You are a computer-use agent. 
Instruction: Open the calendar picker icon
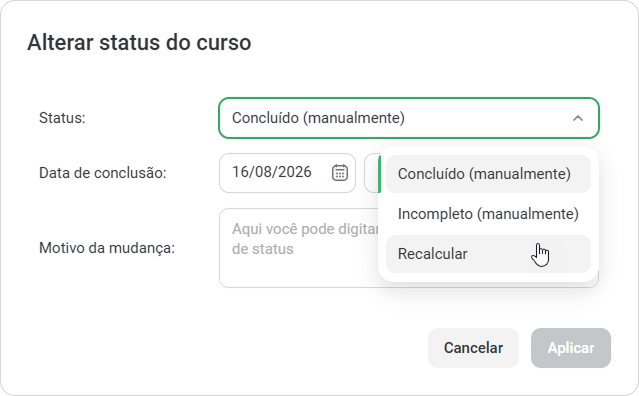(x=339, y=172)
